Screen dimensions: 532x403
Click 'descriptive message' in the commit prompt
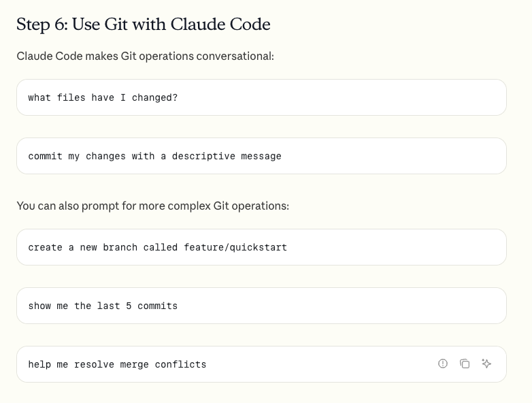click(227, 156)
